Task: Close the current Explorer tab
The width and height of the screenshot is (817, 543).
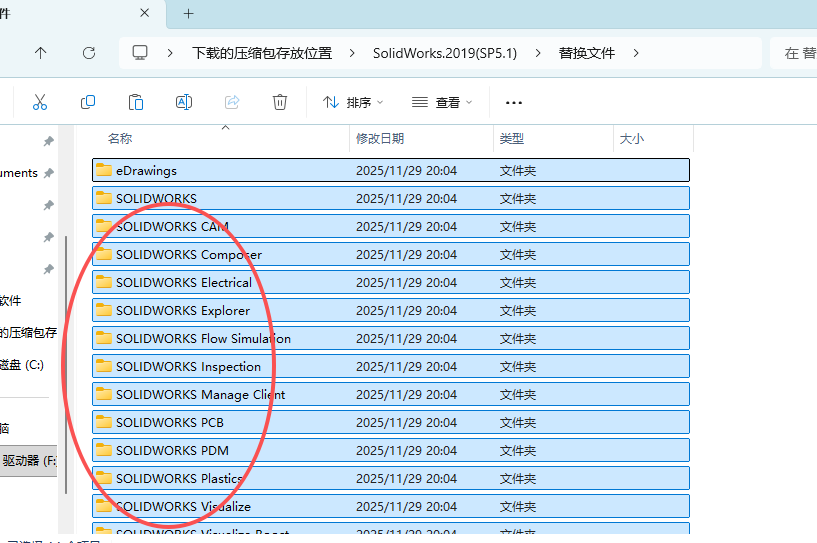Action: [145, 13]
